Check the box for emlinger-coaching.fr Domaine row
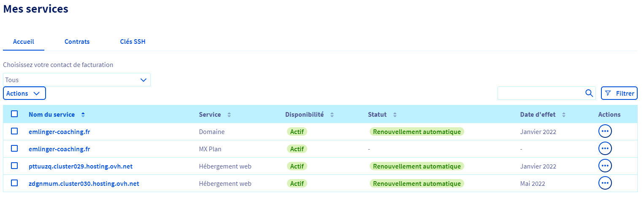This screenshot has height=201, width=644. click(14, 131)
